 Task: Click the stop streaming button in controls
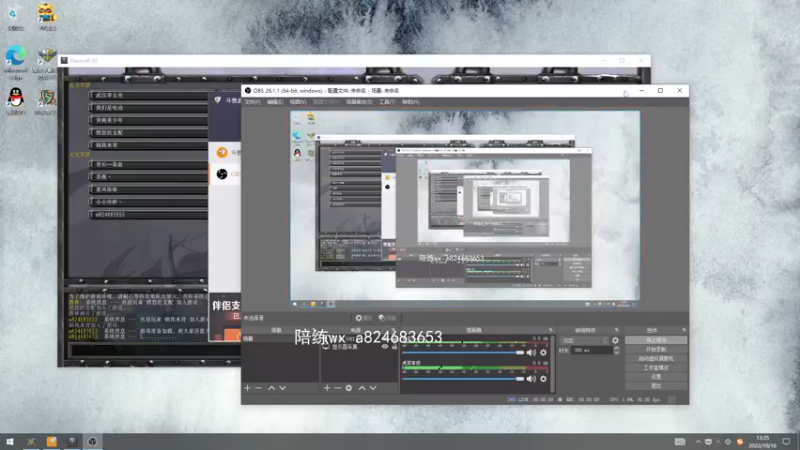click(656, 340)
